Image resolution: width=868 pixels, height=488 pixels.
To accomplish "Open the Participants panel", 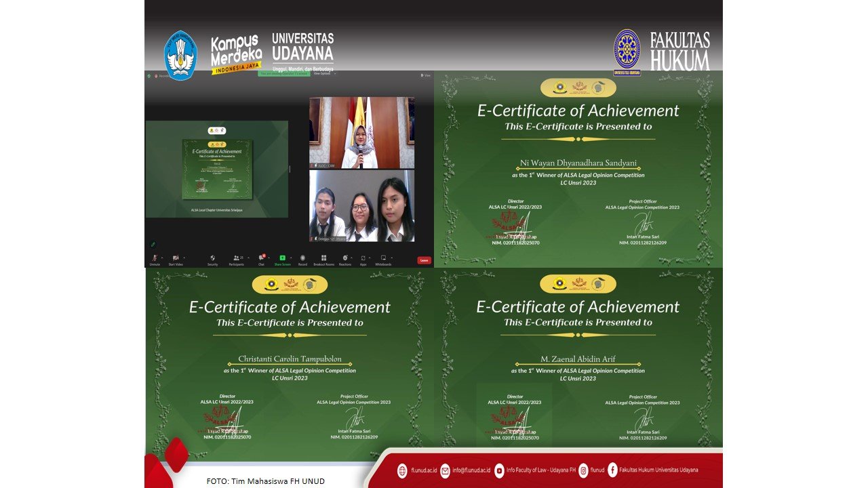I will pos(236,258).
